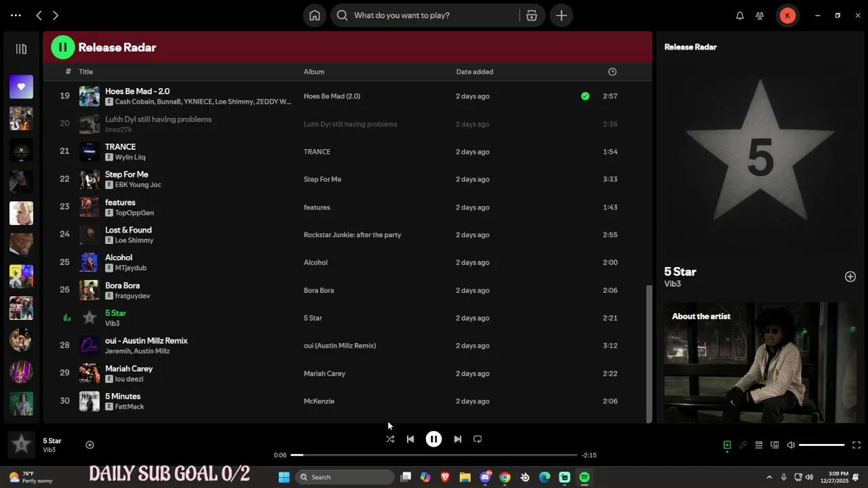Viewport: 868px width, 488px height.
Task: Adjust the volume slider
Action: 822,445
